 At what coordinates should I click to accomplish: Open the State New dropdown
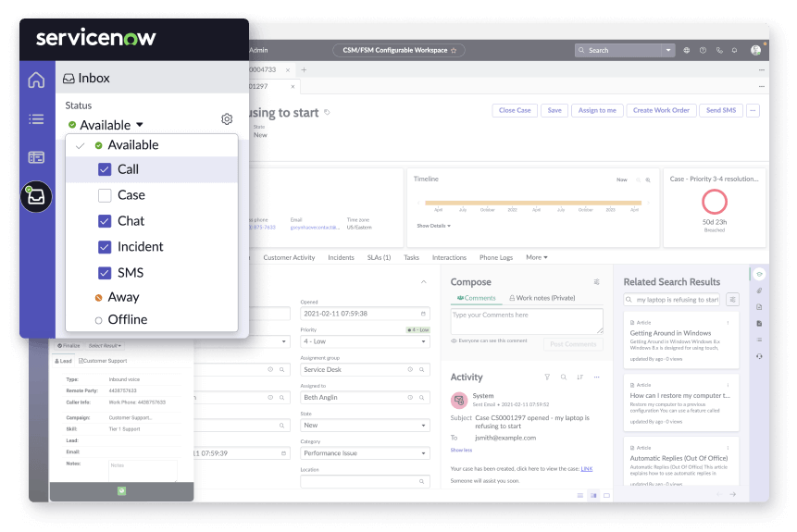[x=365, y=426]
